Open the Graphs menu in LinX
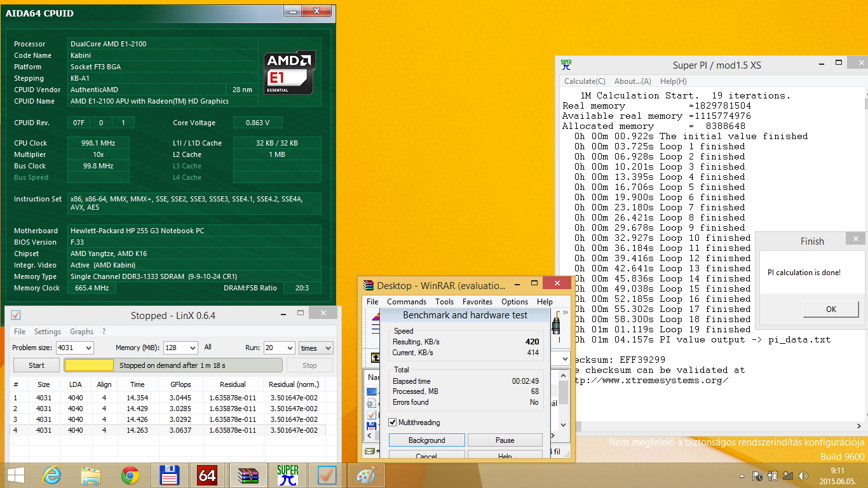Viewport: 868px width, 488px height. [81, 332]
